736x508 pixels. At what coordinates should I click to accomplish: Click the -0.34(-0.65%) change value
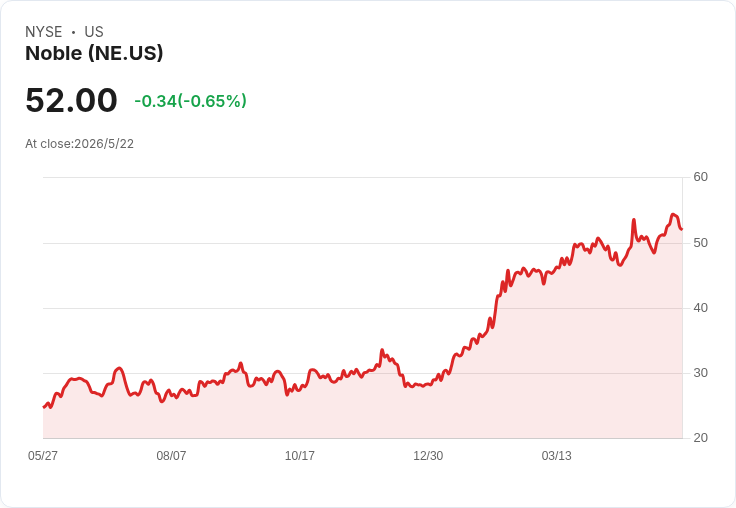tap(191, 101)
